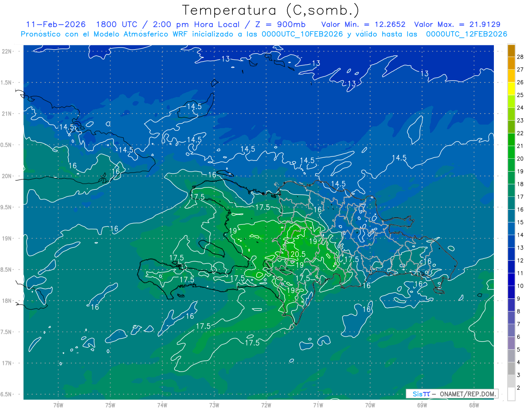Click the colorbar value label 25
The image size is (532, 411).
(x=520, y=95)
